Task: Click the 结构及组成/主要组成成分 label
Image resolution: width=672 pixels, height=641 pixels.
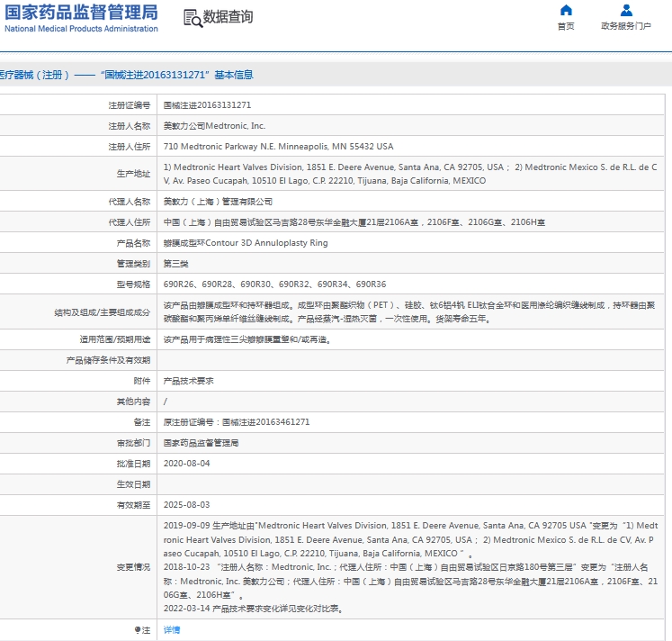Action: 102,312
